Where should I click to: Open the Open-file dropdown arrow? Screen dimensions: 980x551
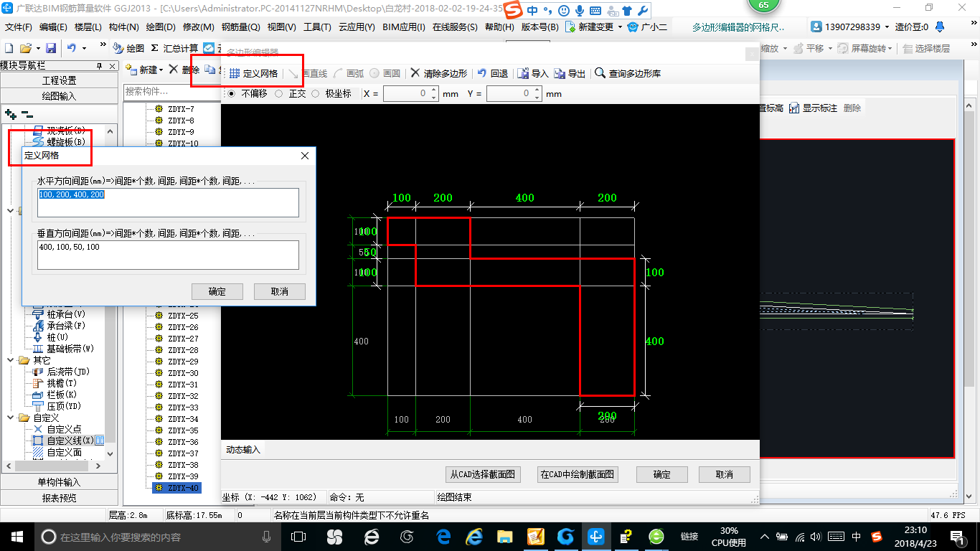click(x=37, y=48)
